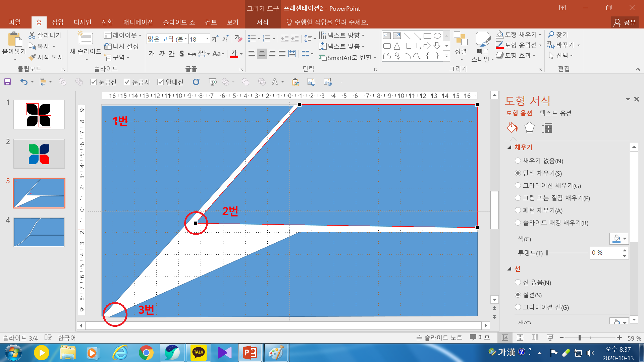Toggle the 눈금선 checkbox
The height and width of the screenshot is (362, 644).
point(94,82)
